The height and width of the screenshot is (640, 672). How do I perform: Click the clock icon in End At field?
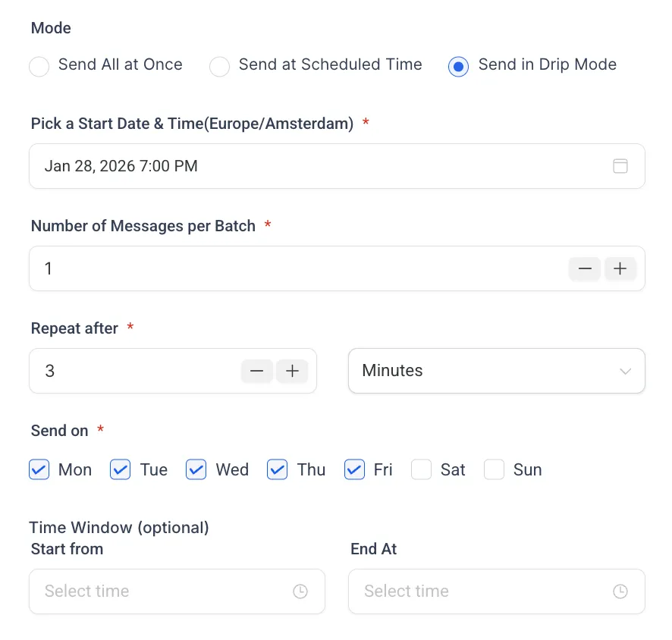620,591
